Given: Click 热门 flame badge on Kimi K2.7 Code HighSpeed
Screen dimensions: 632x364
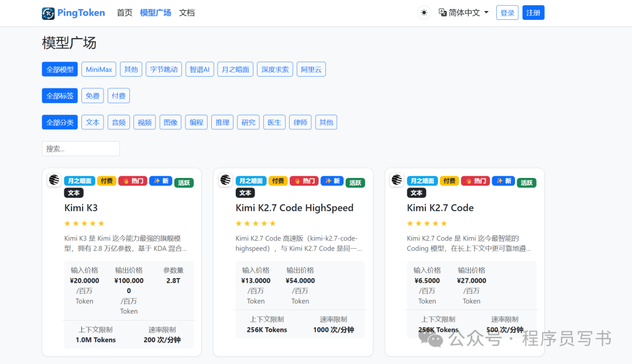Looking at the screenshot, I should [x=304, y=181].
